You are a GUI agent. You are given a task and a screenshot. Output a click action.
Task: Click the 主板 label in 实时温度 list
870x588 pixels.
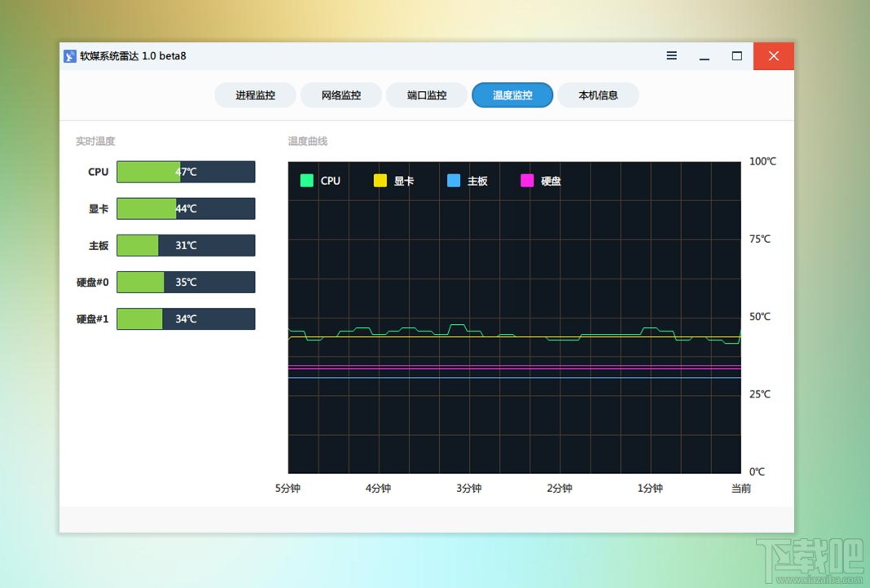click(99, 245)
